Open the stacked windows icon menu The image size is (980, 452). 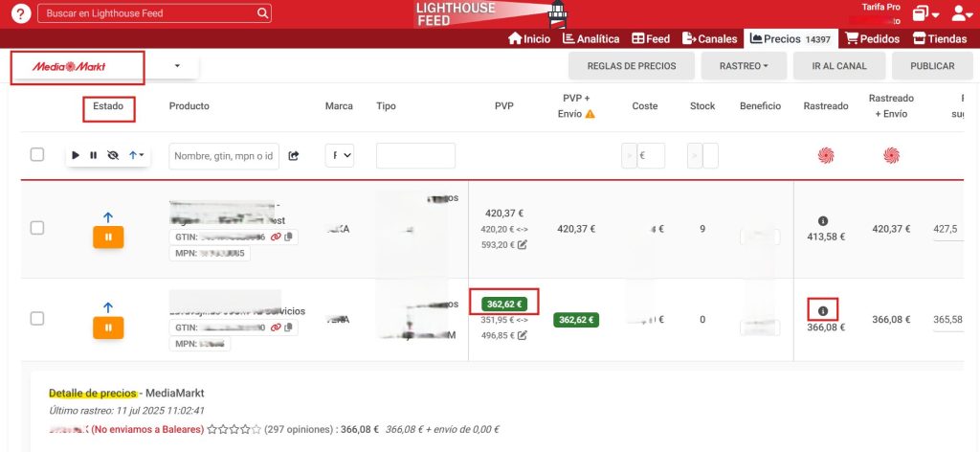[925, 13]
